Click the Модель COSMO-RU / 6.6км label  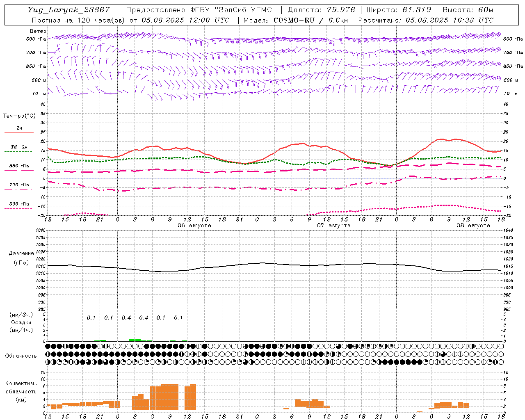[295, 20]
